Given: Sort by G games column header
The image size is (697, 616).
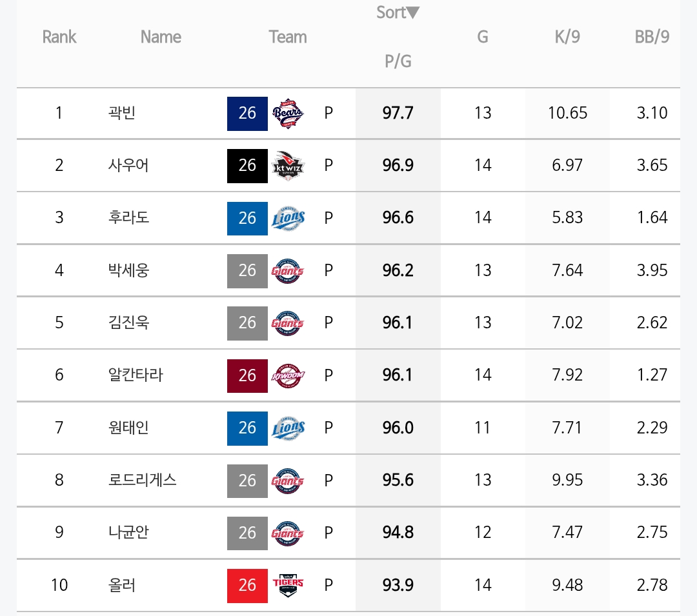Looking at the screenshot, I should 482,36.
